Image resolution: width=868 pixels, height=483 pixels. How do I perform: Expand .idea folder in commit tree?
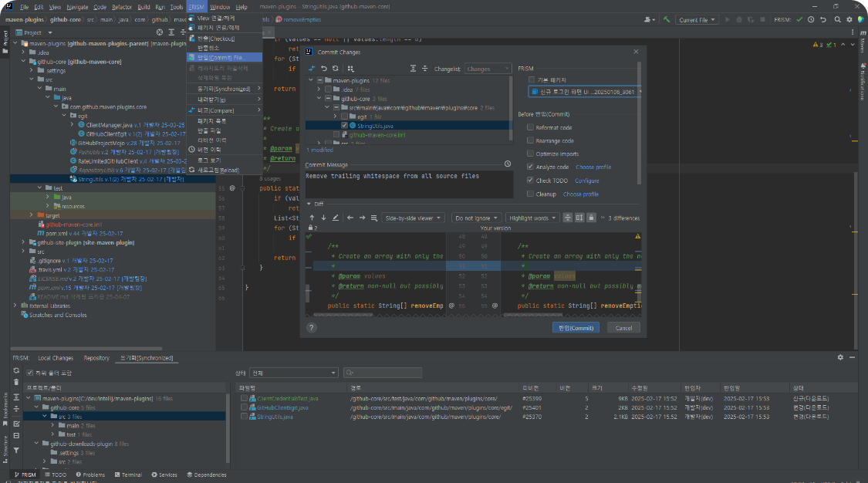click(319, 89)
